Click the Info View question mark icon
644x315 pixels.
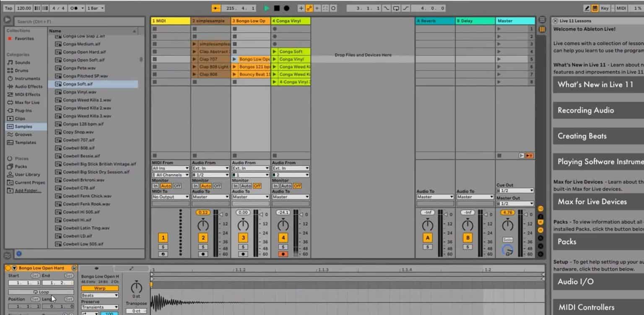coord(18,253)
